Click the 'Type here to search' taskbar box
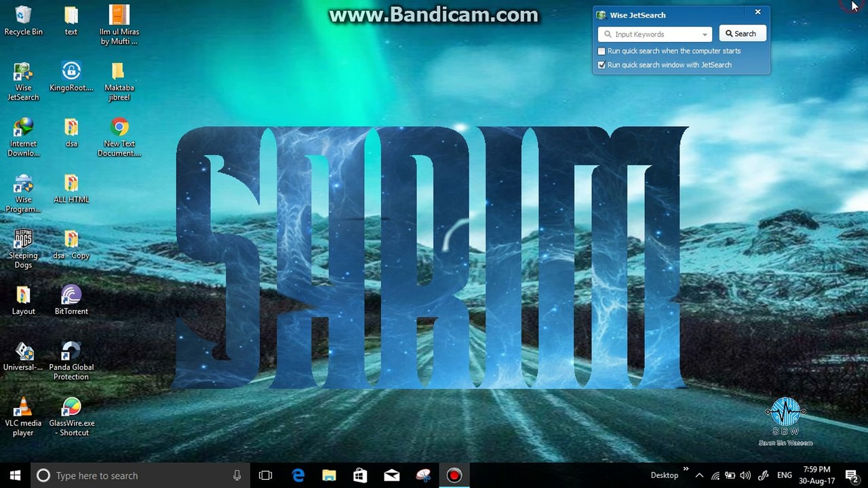The width and height of the screenshot is (868, 488). click(140, 475)
